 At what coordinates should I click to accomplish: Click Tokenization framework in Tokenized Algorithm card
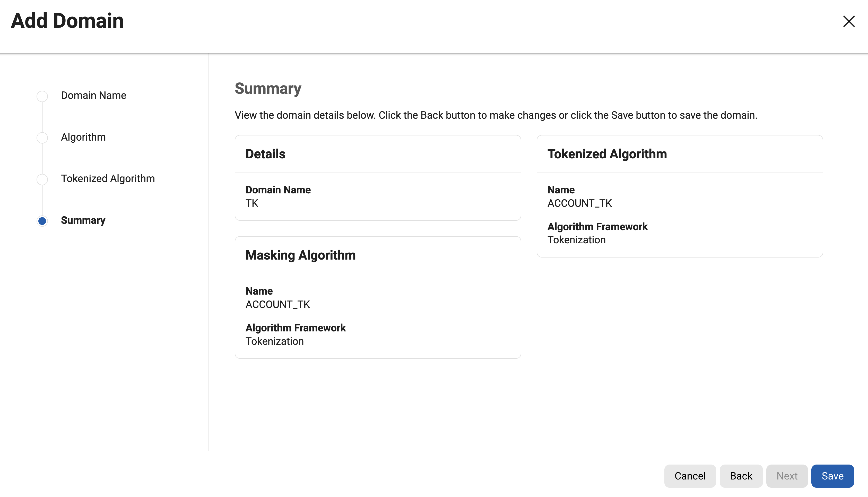click(x=576, y=240)
